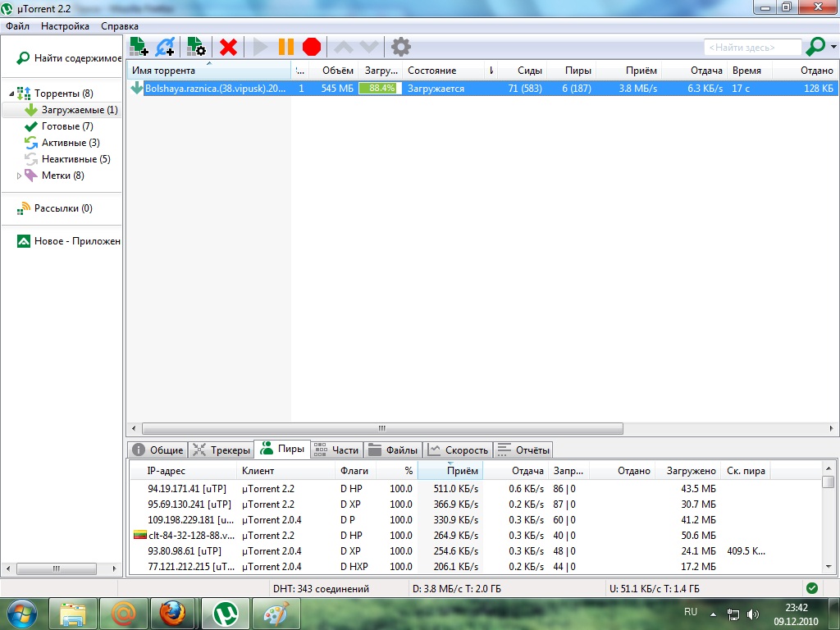Viewport: 840px width, 630px height.
Task: Click Add Torrent from URL icon
Action: pos(165,47)
